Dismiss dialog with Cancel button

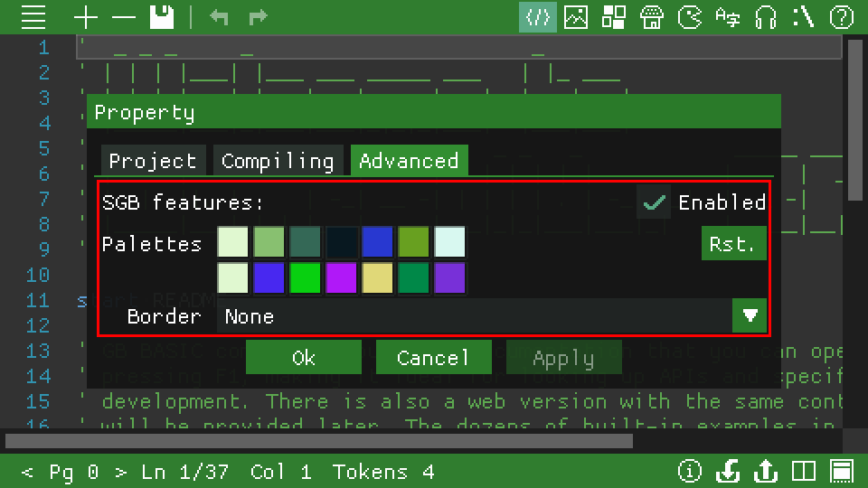(x=433, y=358)
